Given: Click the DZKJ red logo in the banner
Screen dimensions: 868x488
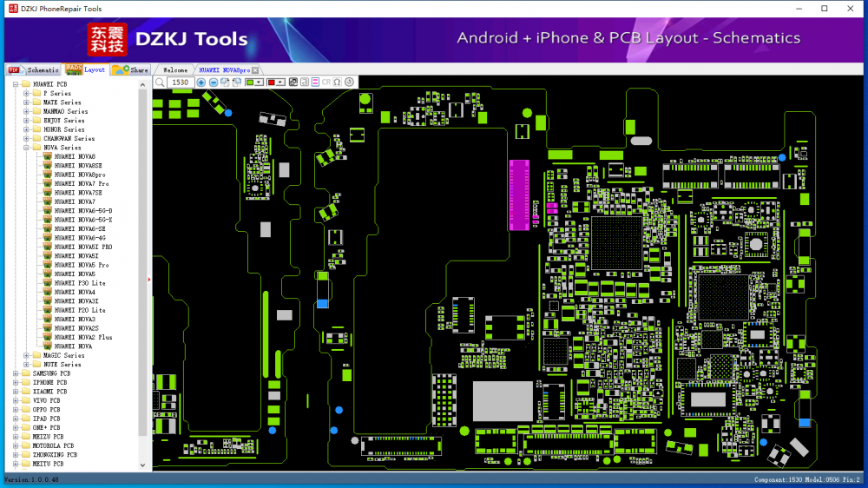Looking at the screenshot, I should 108,39.
